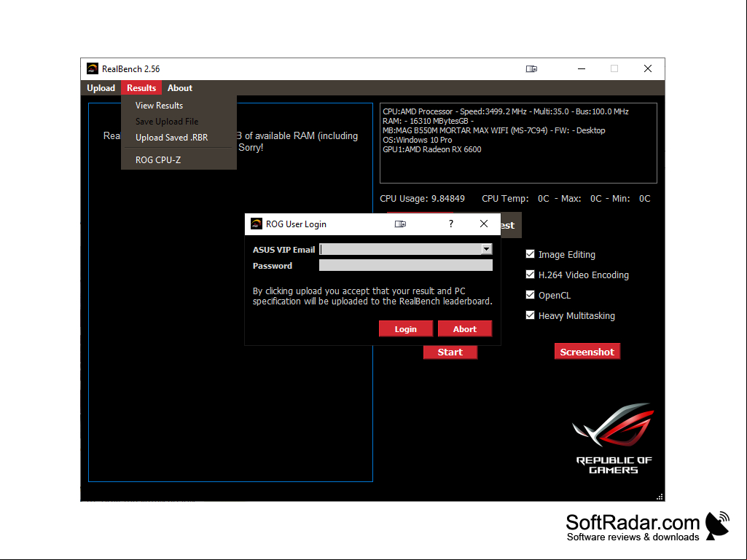Click the ROG User Login dialog app icon

[257, 224]
